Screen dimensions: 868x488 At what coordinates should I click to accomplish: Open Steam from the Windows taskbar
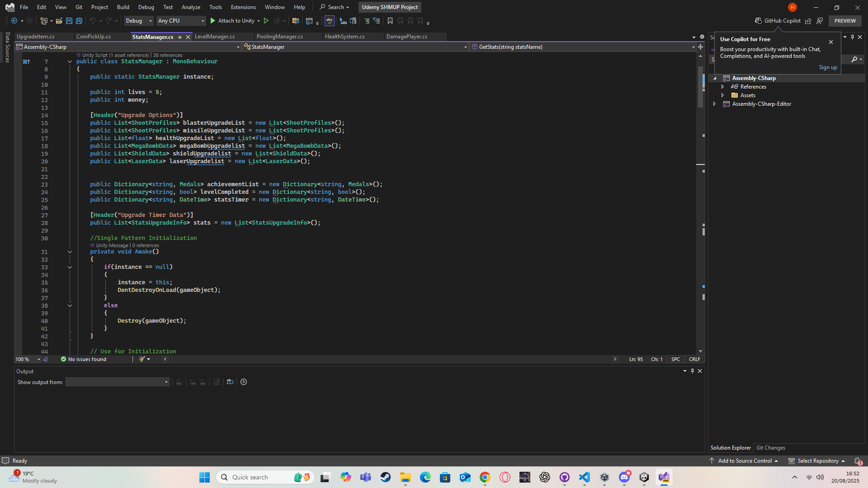click(386, 477)
